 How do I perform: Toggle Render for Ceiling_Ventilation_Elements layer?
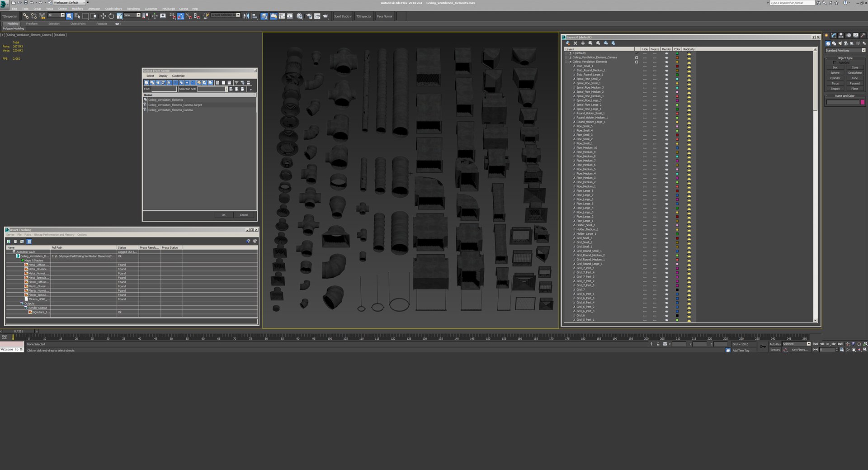[x=666, y=62]
